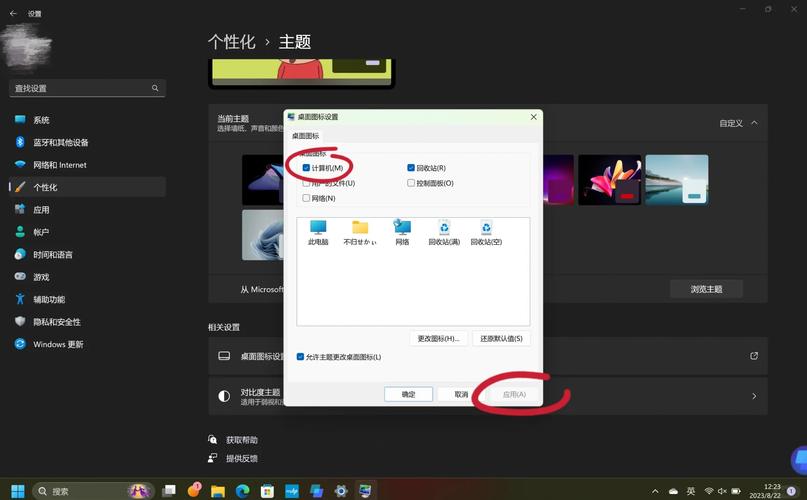The width and height of the screenshot is (807, 500).
Task: Click the 查找设置 search field
Action: point(87,88)
